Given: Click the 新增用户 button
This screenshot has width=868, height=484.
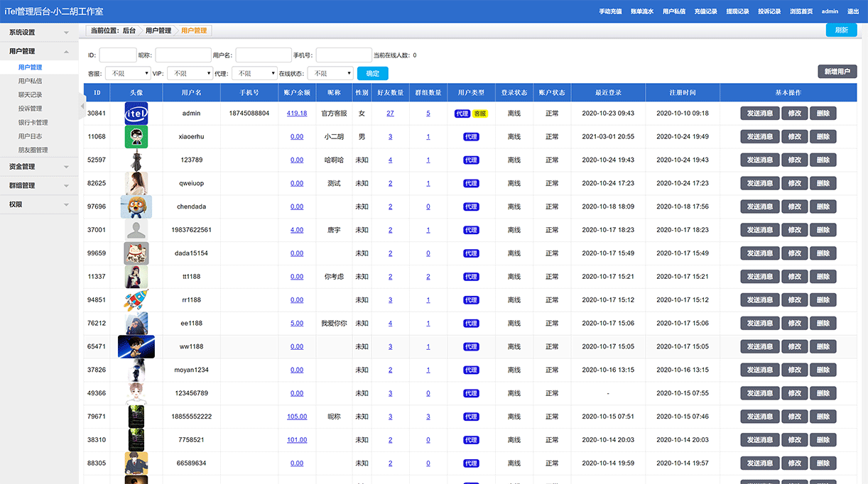Looking at the screenshot, I should [x=837, y=72].
